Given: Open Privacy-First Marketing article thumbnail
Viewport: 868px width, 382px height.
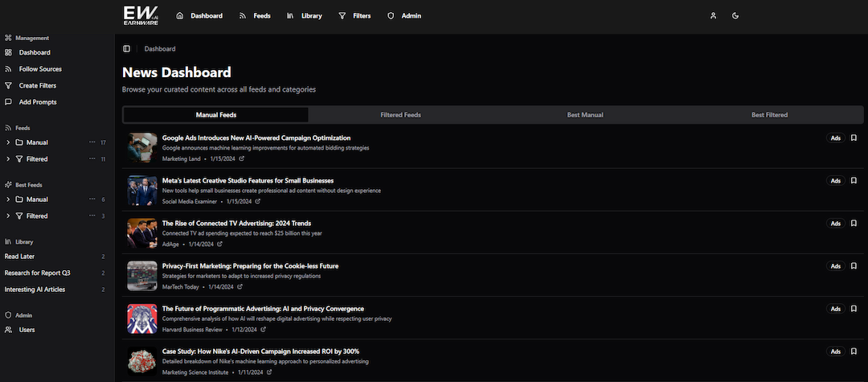Looking at the screenshot, I should pos(142,275).
